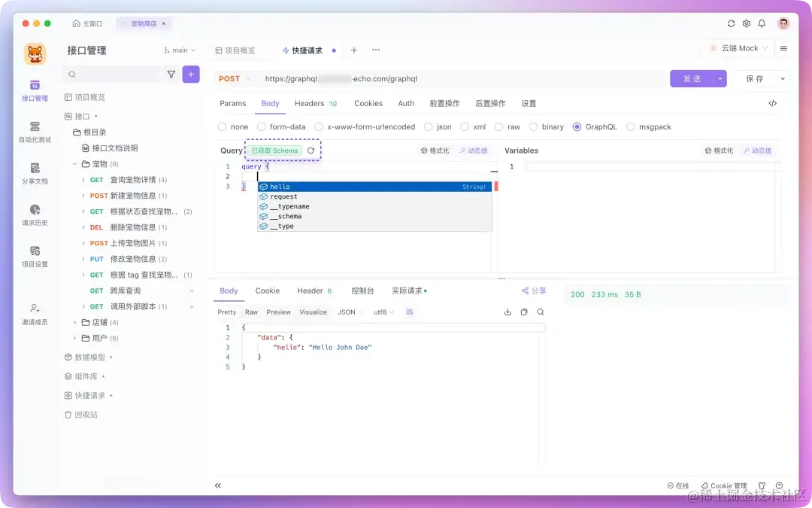Click the search field in sidebar
Viewport: 812px width, 508px height.
(111, 74)
